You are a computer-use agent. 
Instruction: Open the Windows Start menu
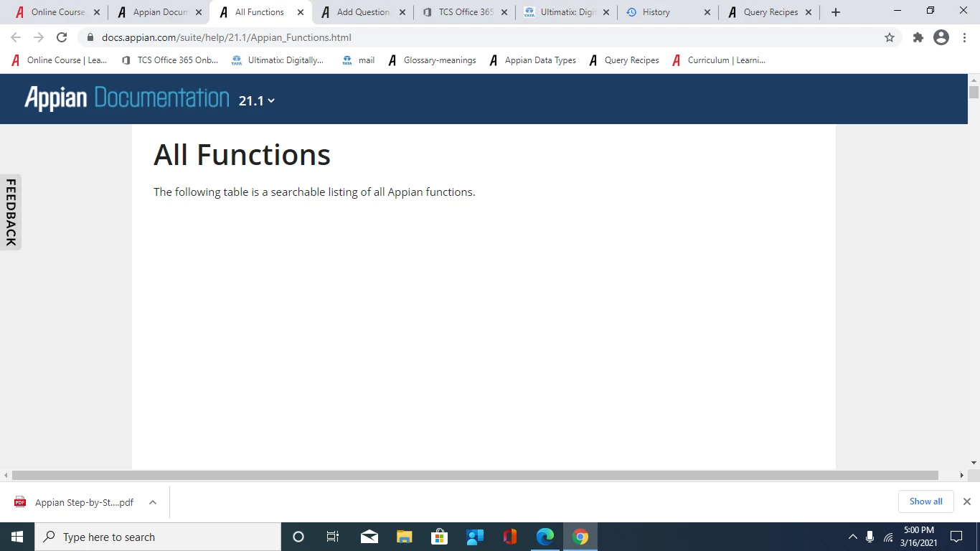tap(17, 537)
